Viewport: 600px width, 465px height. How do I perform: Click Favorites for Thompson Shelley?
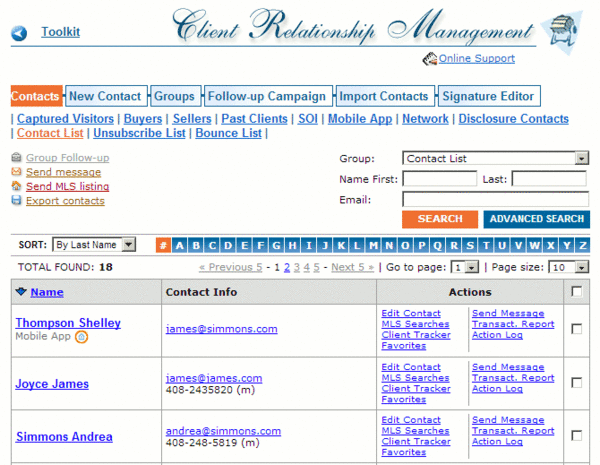point(404,346)
